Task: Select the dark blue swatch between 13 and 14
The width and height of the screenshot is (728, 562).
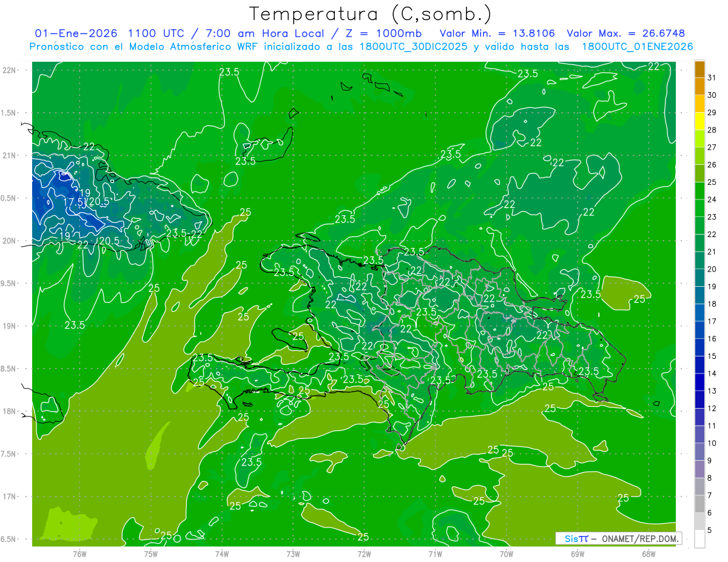Action: 699,383
